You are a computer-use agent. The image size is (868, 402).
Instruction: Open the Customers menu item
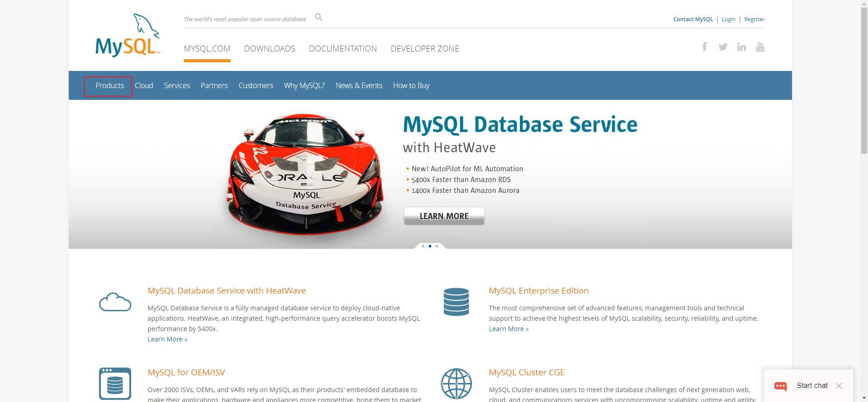[x=256, y=86]
